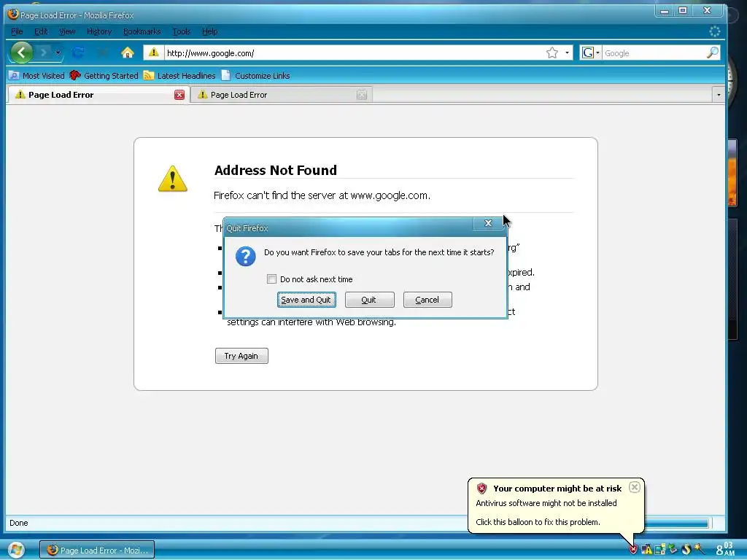Click the Google search input field
The height and width of the screenshot is (560, 747).
coord(654,52)
